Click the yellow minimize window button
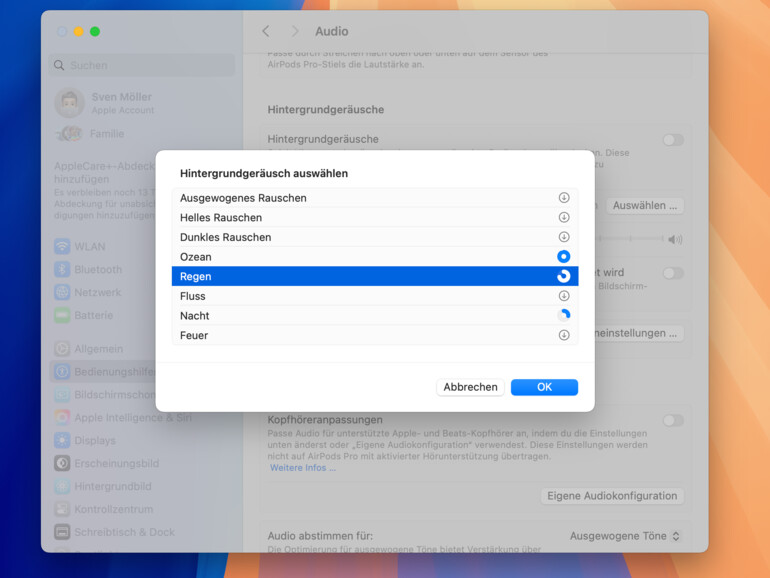This screenshot has width=770, height=578. pyautogui.click(x=79, y=31)
